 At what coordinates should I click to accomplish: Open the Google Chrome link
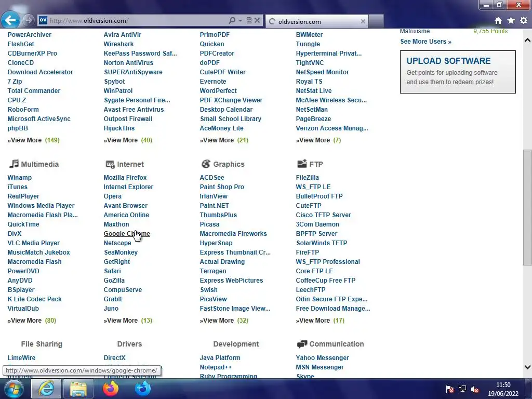[127, 233]
